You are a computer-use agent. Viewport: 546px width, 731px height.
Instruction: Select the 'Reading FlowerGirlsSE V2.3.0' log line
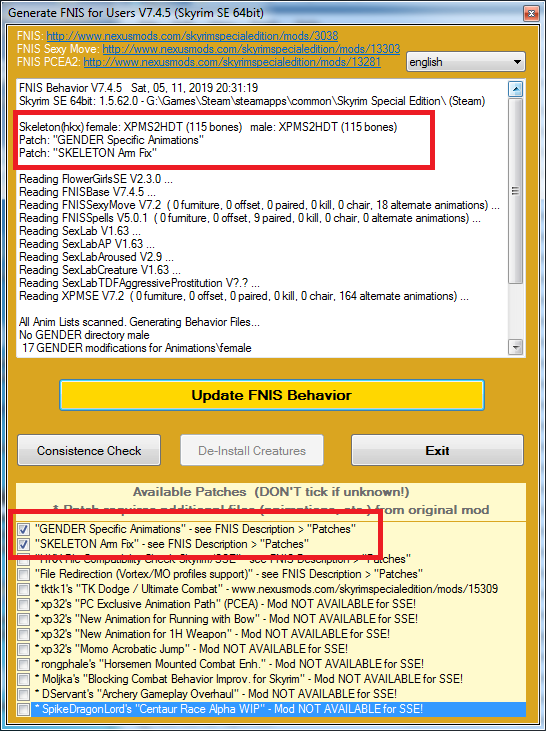(x=96, y=179)
